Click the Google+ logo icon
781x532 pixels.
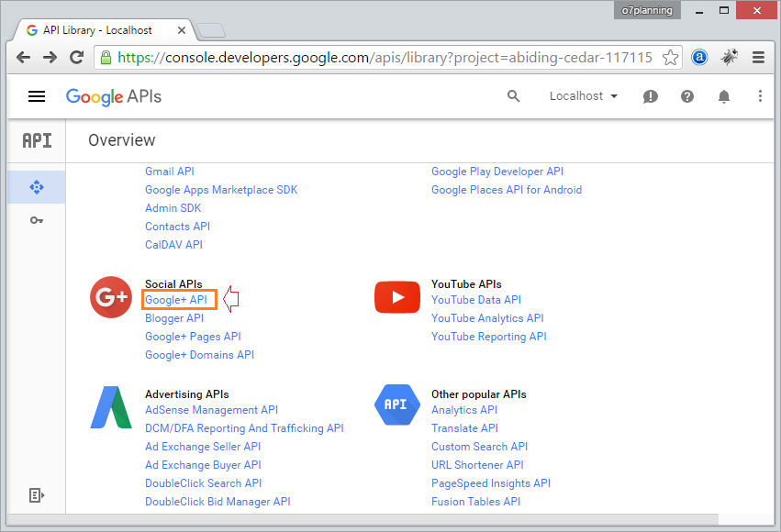pyautogui.click(x=111, y=297)
